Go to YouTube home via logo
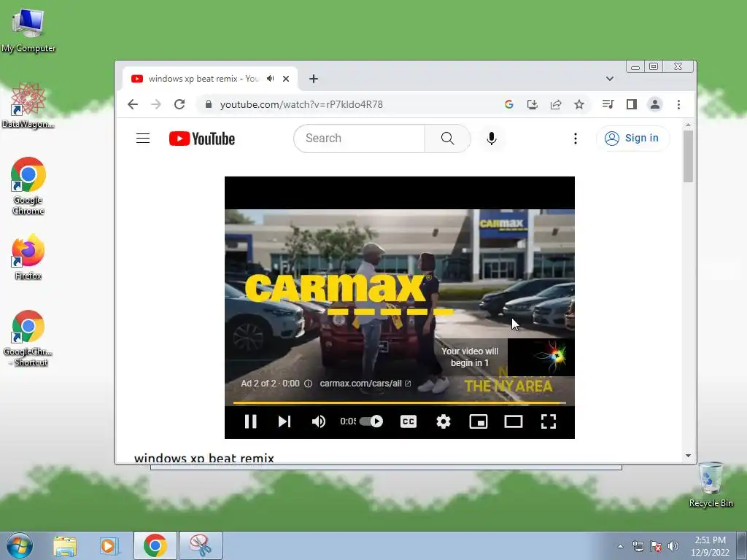Image resolution: width=747 pixels, height=560 pixels. click(202, 139)
